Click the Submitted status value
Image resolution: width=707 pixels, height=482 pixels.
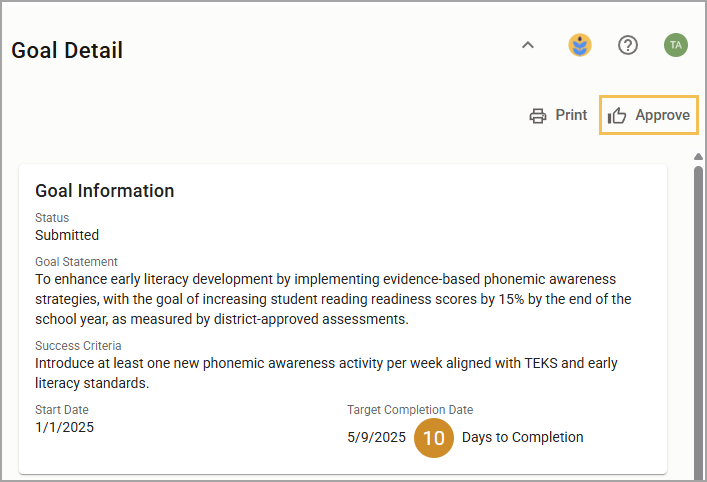(67, 235)
